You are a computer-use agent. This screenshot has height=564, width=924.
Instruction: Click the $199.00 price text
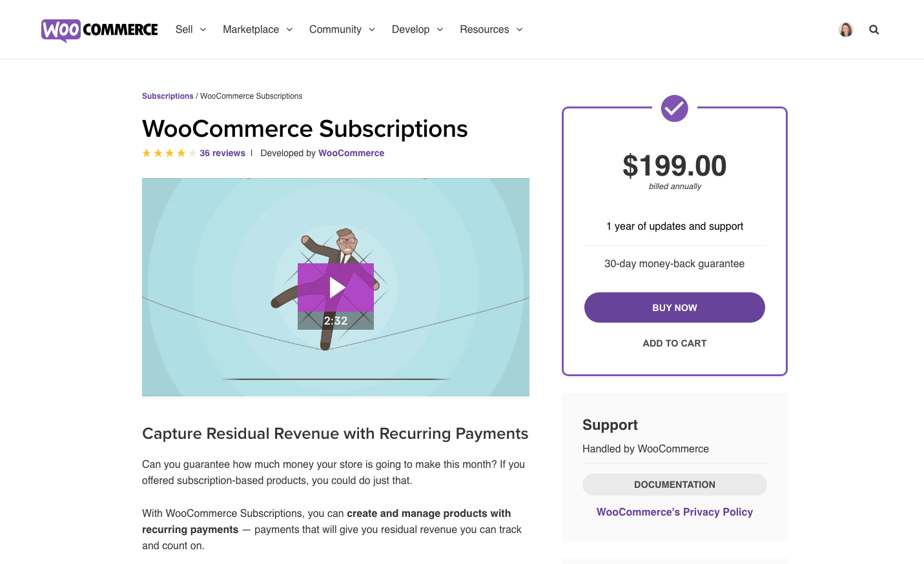click(675, 166)
